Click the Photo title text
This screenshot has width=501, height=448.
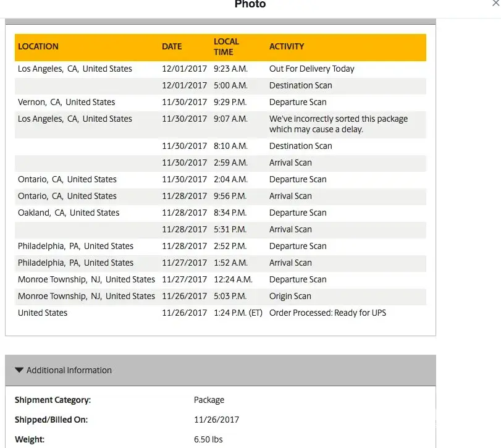pyautogui.click(x=250, y=4)
